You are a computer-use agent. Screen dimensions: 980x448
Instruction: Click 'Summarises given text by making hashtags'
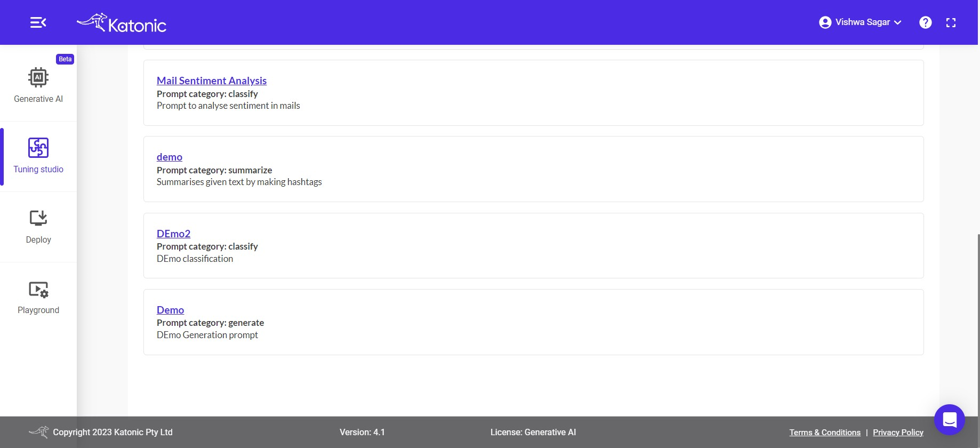click(239, 182)
